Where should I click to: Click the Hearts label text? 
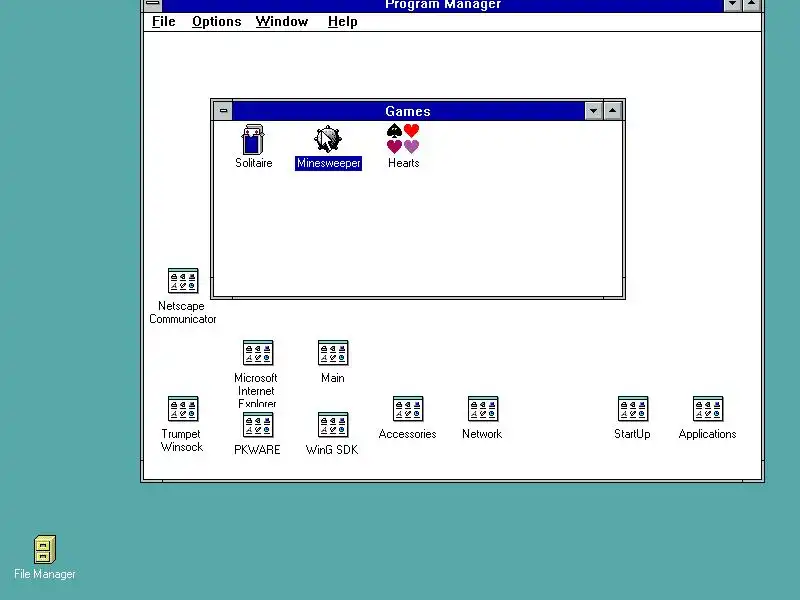[x=404, y=163]
